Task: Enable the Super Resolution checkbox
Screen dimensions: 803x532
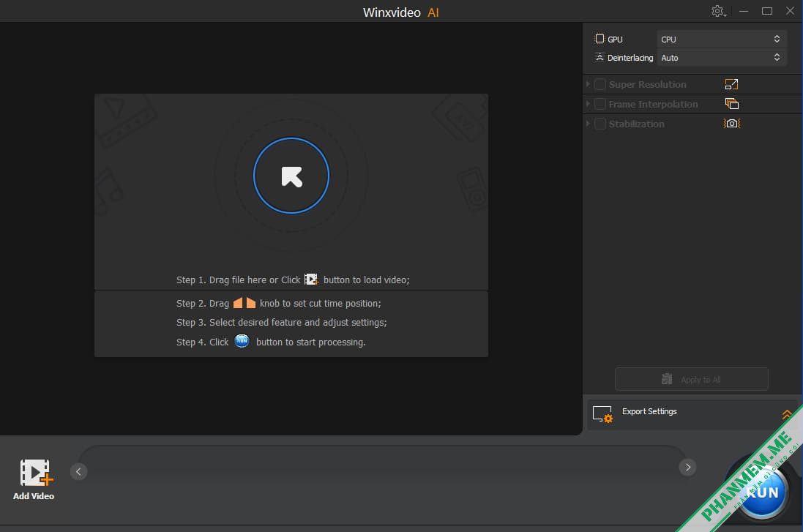Action: pyautogui.click(x=600, y=84)
